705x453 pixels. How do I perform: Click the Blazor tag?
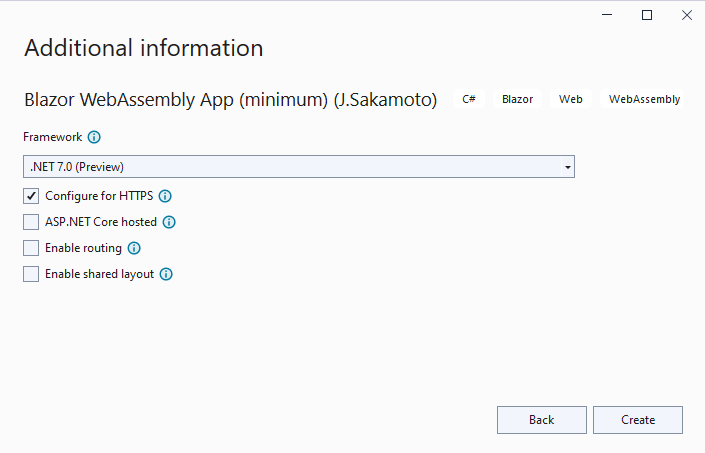(518, 99)
